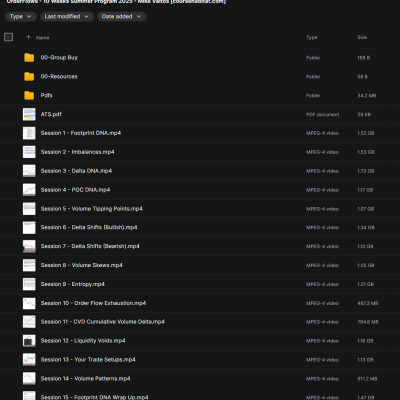Select the 00-Resources folder name
This screenshot has width=400, height=400.
click(59, 77)
